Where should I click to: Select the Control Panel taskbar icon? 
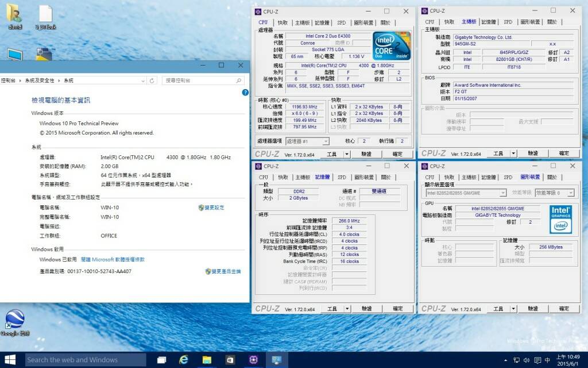click(277, 360)
